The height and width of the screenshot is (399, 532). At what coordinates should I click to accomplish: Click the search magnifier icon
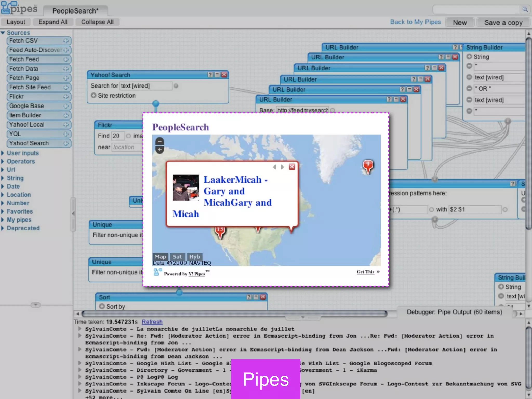pos(525,10)
